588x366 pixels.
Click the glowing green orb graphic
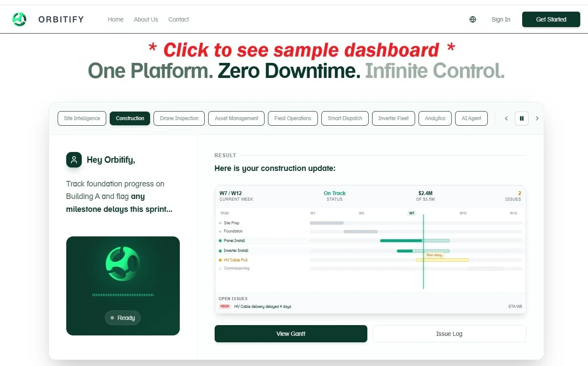coord(123,264)
